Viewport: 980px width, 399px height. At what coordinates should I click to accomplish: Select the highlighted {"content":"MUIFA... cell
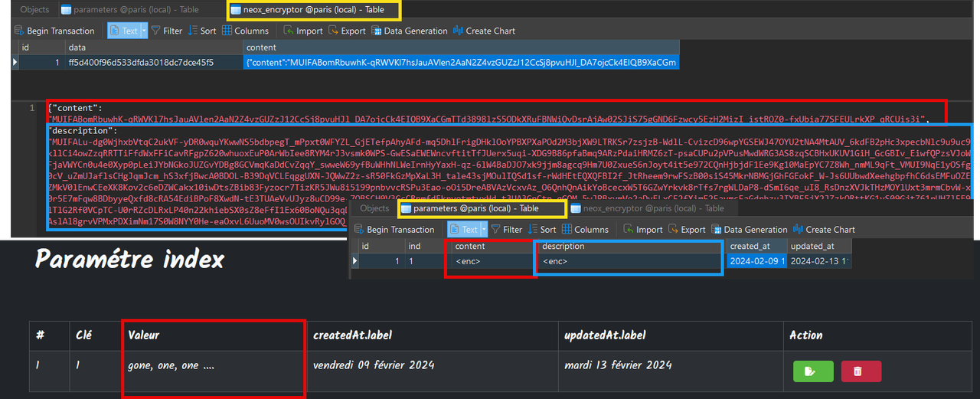click(460, 62)
